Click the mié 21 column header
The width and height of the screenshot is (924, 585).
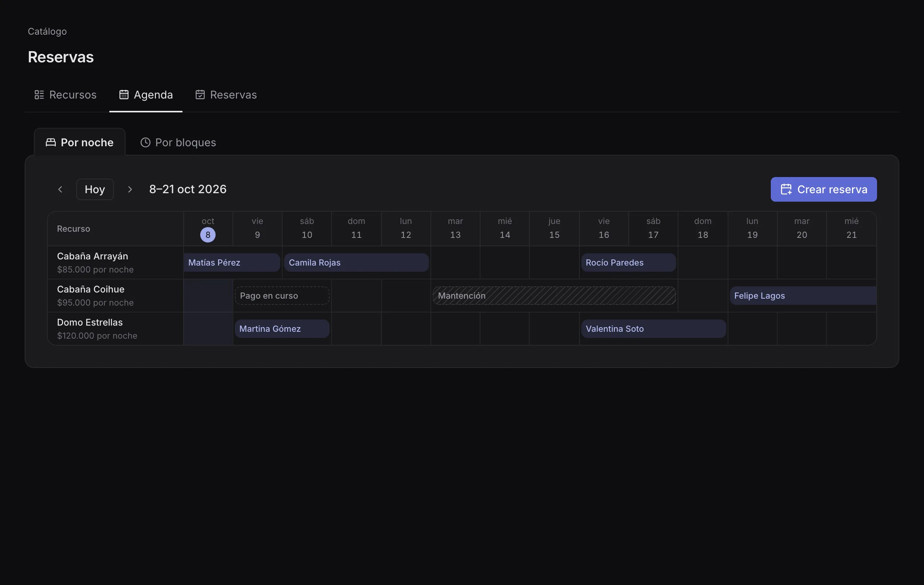[x=852, y=229]
